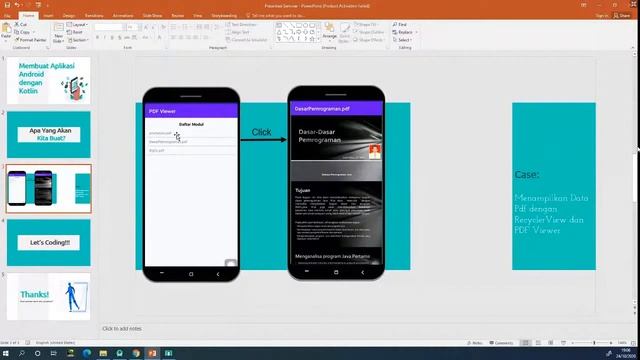
Task: Toggle the Notes pane from the status bar
Action: coord(475,343)
